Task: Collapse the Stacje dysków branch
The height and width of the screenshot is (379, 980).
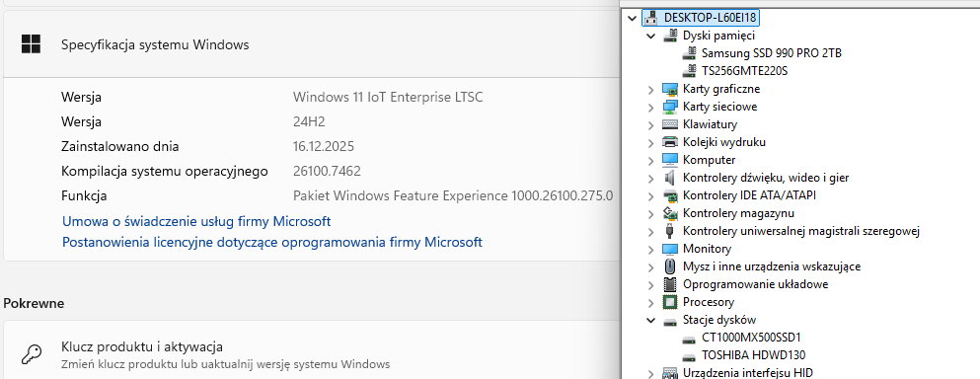Action: (650, 320)
